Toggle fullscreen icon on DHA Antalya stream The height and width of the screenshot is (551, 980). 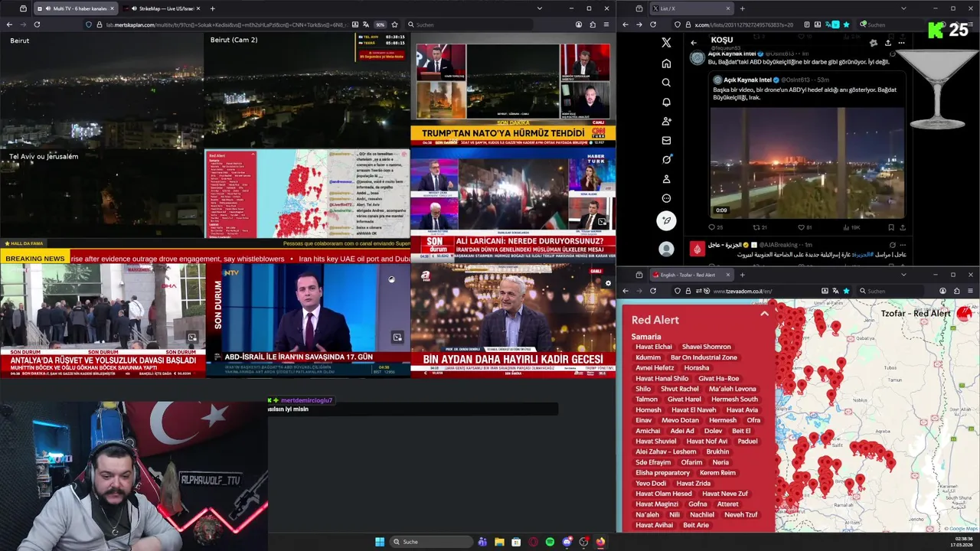coord(192,337)
